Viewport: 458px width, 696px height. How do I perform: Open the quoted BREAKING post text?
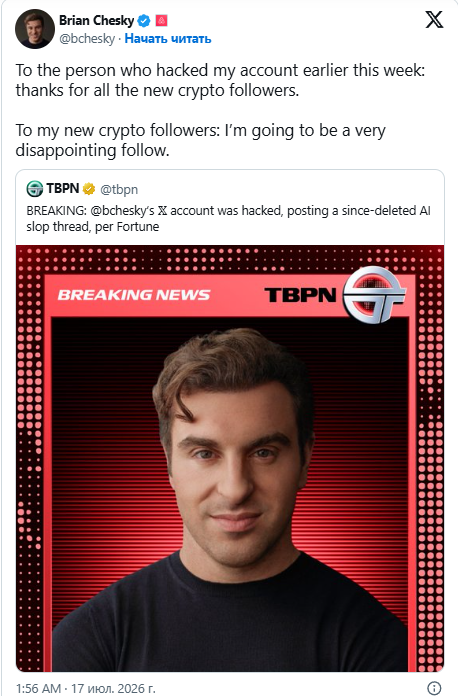[x=228, y=218]
